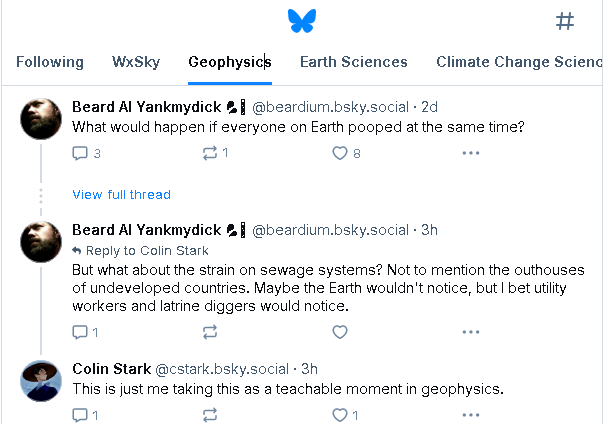
Task: Open more options on sewage systems post
Action: [471, 332]
